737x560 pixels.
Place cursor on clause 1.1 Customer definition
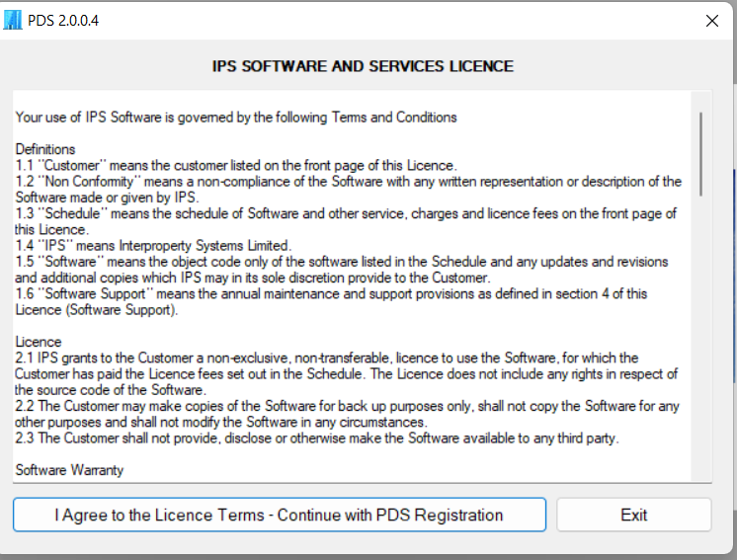[236, 165]
